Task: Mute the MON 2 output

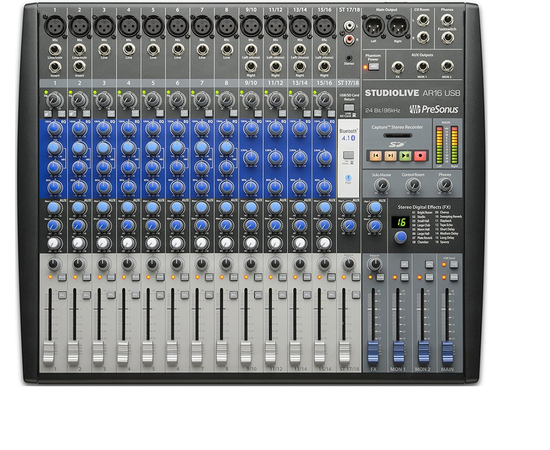Action: coord(429,277)
